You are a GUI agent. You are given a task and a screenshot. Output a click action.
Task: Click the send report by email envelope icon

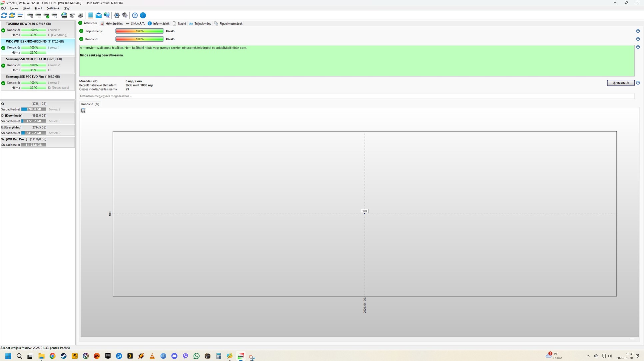[x=99, y=15]
